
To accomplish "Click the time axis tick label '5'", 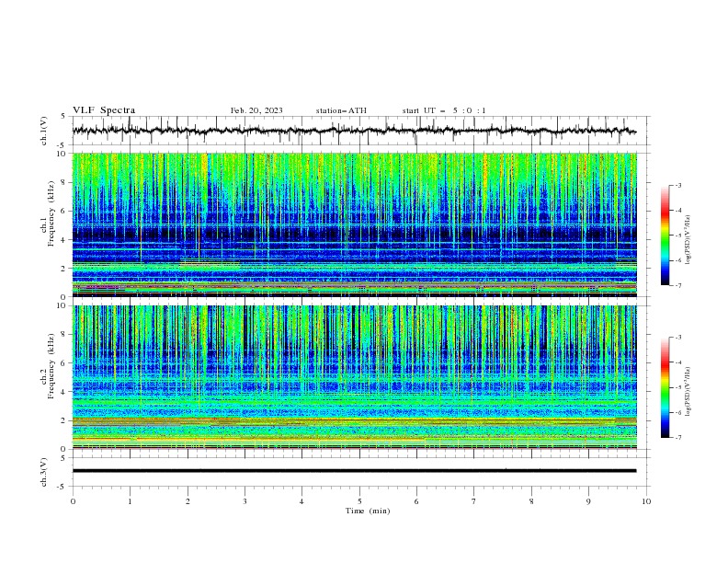I will pyautogui.click(x=359, y=501).
